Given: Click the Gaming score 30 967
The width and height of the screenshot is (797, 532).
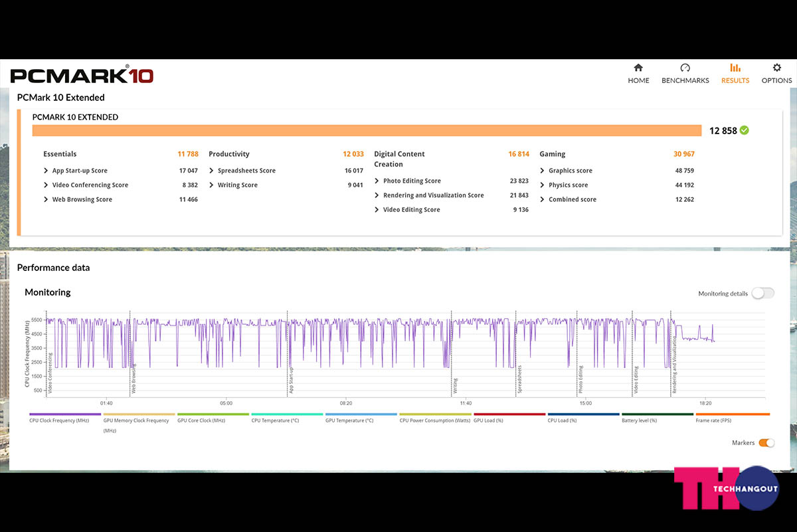Looking at the screenshot, I should tap(684, 154).
